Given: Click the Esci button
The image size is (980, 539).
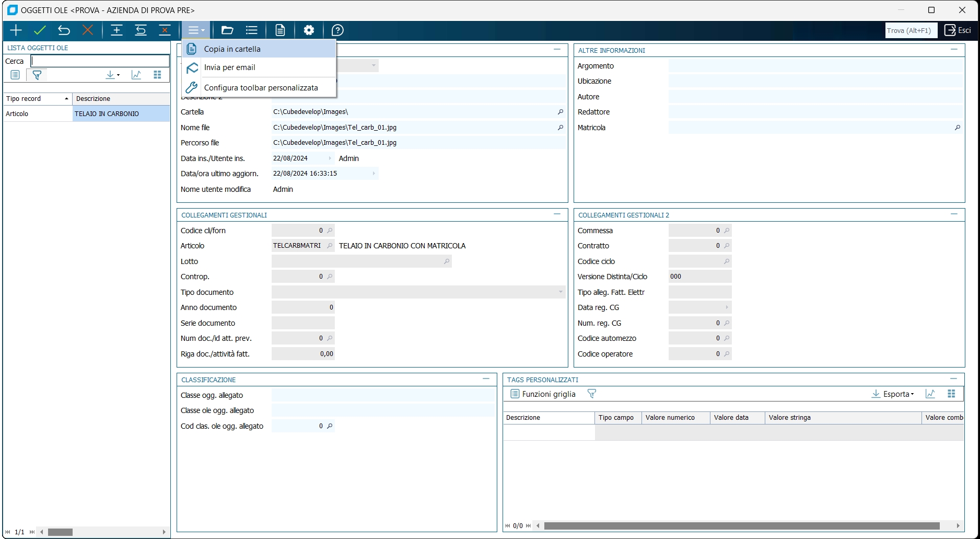Looking at the screenshot, I should tap(958, 30).
